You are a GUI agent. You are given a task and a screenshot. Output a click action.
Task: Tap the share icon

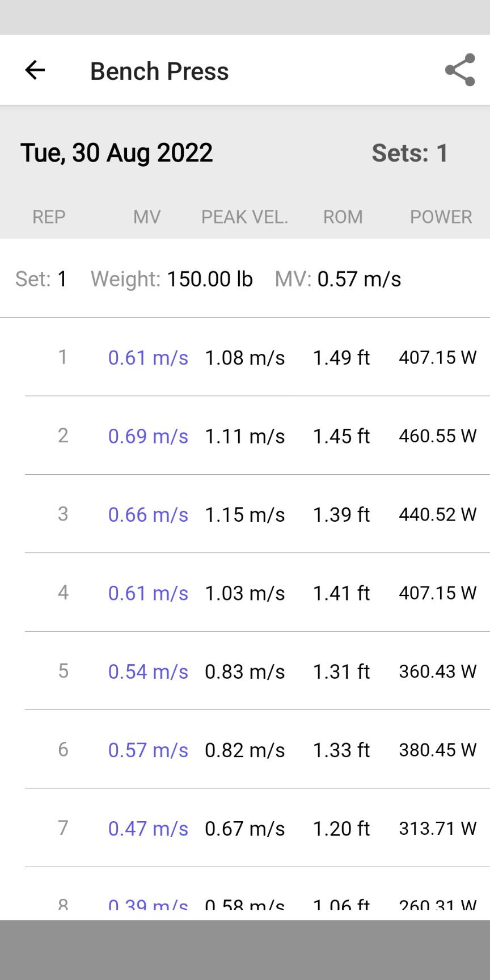pos(460,70)
